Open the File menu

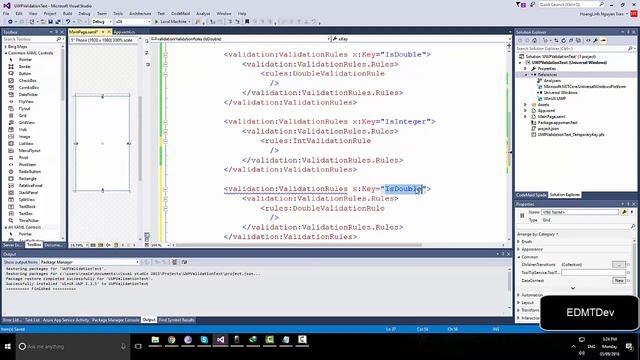(6, 13)
